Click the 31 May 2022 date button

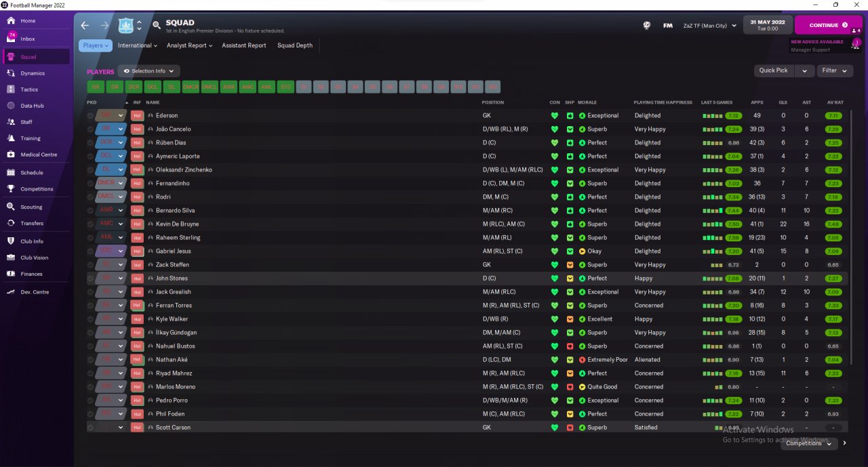(x=768, y=25)
